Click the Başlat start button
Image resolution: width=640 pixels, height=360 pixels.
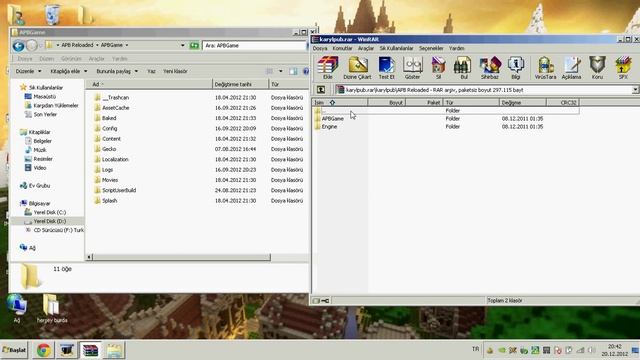[x=14, y=350]
